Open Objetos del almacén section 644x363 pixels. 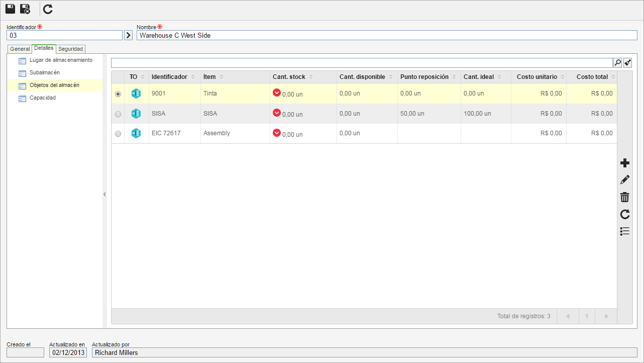55,85
